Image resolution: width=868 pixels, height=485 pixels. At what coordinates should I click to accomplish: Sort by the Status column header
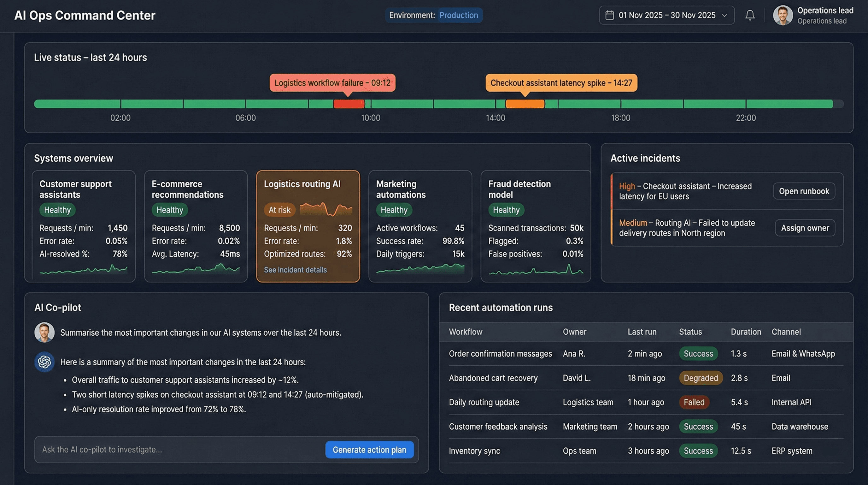click(690, 332)
